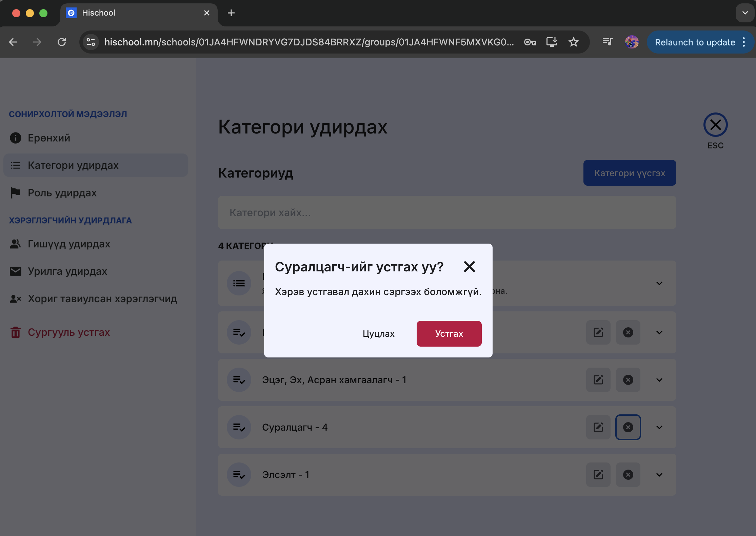Close the delete confirmation dialog X
Screen dimensions: 756x536
pos(469,267)
